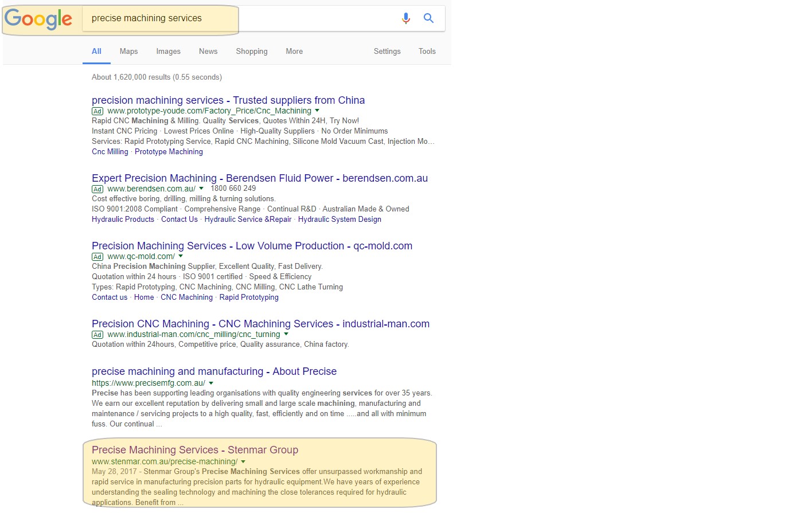Switch to the Shopping tab
This screenshot has width=812, height=513.
click(252, 51)
